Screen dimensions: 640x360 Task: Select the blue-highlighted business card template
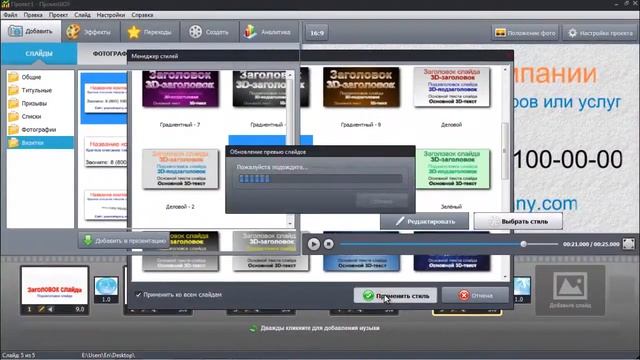pyautogui.click(x=104, y=98)
